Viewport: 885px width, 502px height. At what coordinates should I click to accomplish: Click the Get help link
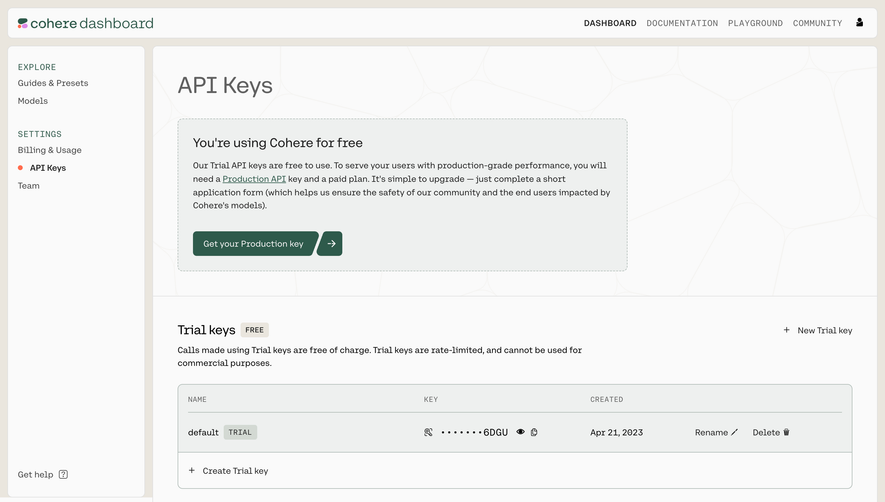click(x=36, y=474)
